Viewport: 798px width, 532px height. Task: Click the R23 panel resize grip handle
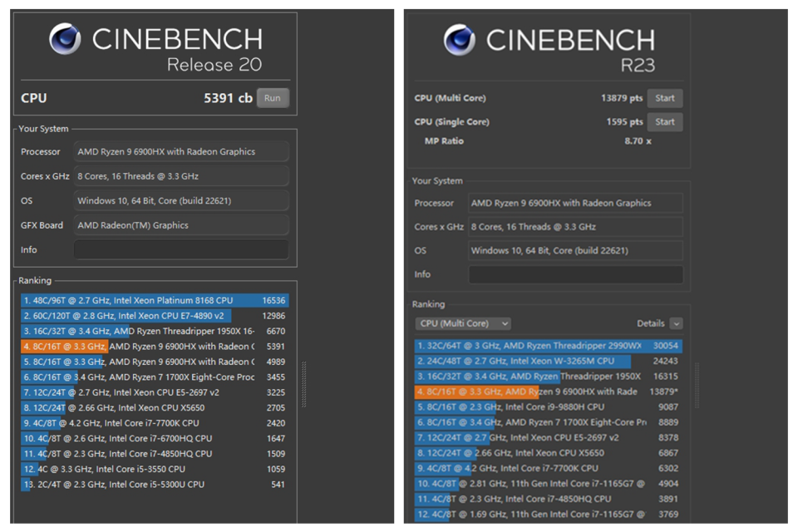click(697, 386)
